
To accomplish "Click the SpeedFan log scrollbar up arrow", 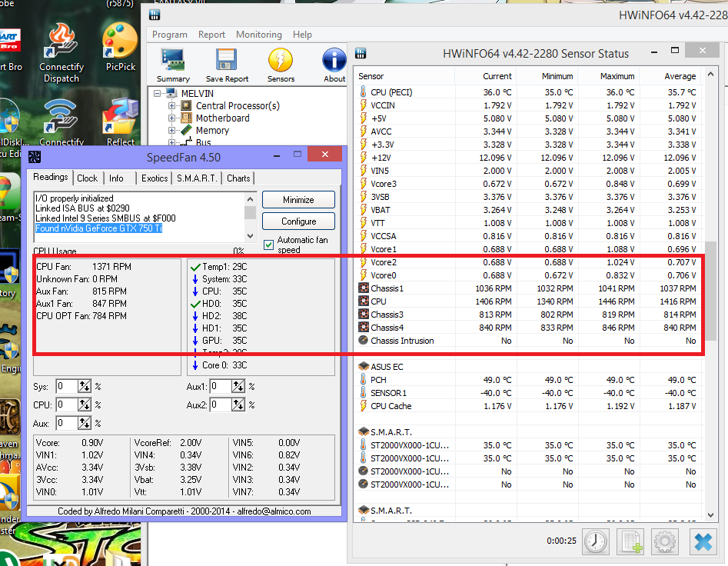I will pos(251,199).
